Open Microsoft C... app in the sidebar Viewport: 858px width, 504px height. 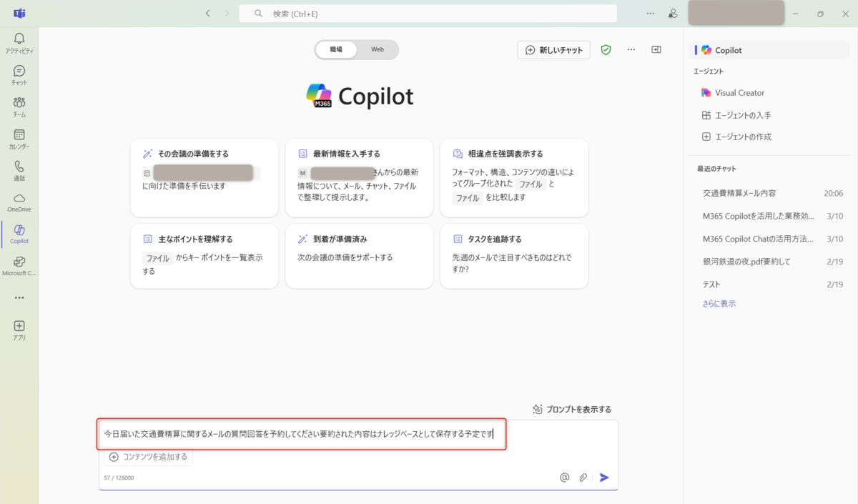click(19, 266)
